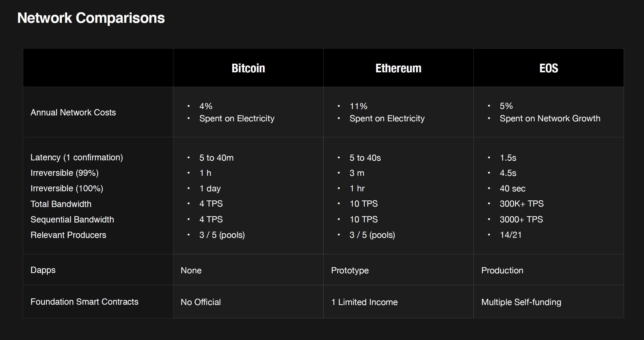Screen dimensions: 644x340
Task: Select the Bitcoin column header
Action: pyautogui.click(x=248, y=68)
